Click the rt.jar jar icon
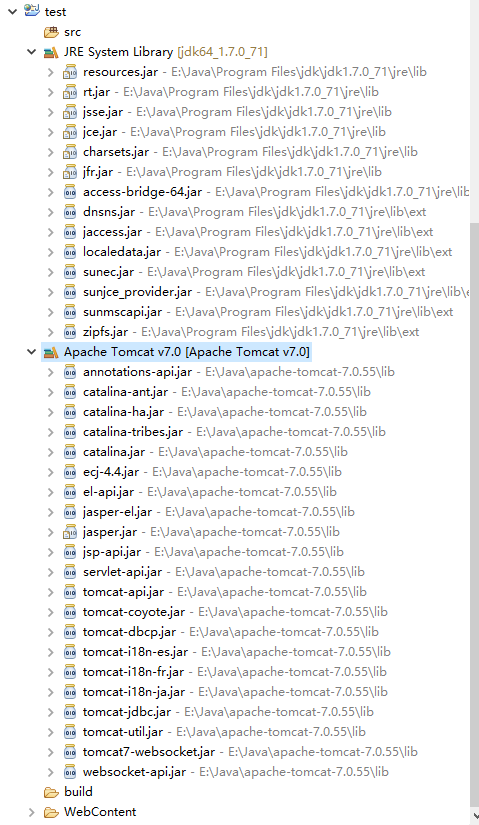This screenshot has height=825, width=479. tap(70, 92)
